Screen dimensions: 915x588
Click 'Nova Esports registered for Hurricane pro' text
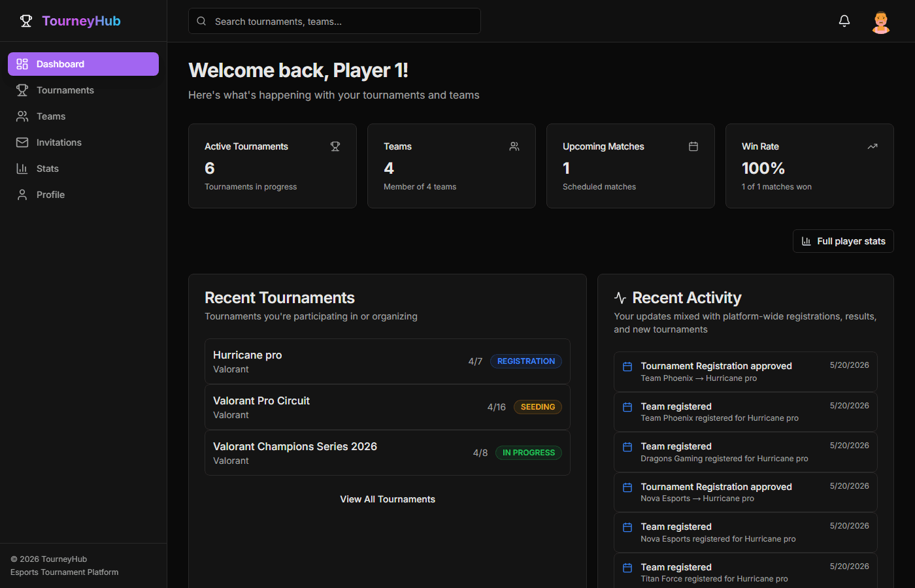click(718, 539)
